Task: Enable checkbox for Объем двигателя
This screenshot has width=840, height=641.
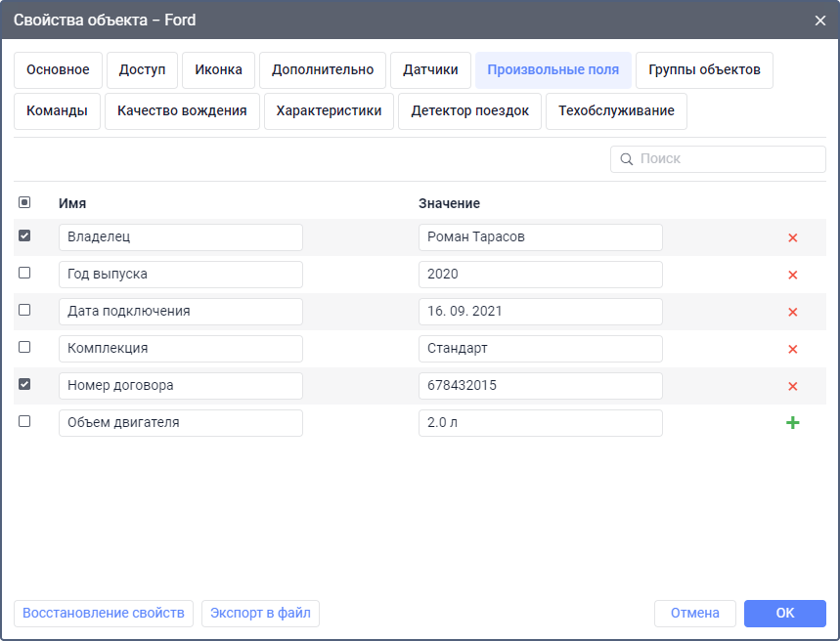Action: [24, 421]
